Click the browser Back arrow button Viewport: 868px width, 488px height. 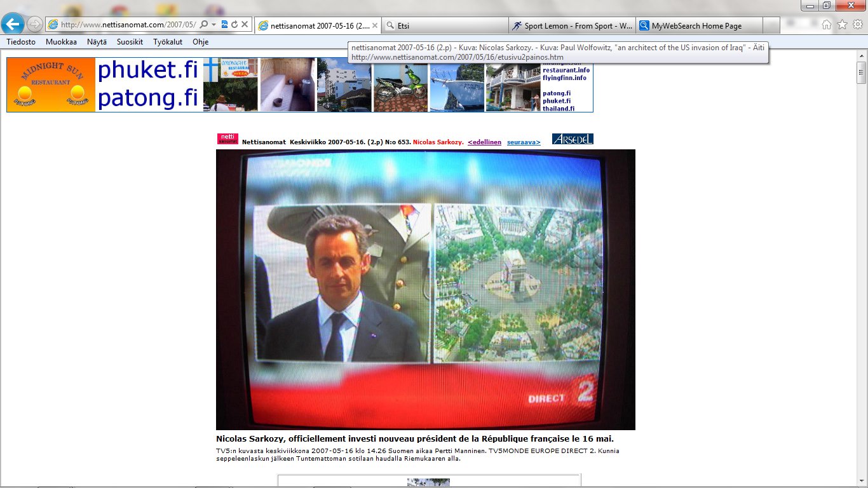13,24
